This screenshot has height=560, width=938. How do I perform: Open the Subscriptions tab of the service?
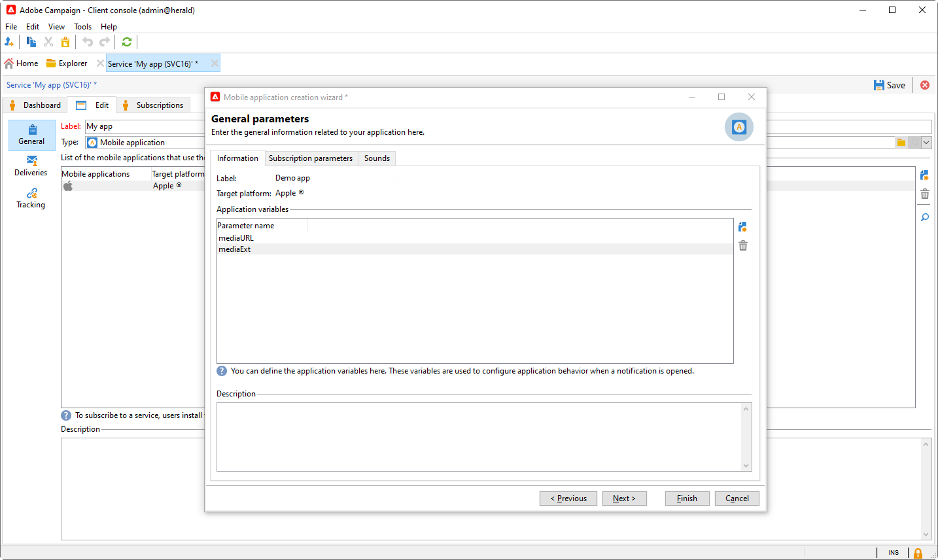(154, 105)
